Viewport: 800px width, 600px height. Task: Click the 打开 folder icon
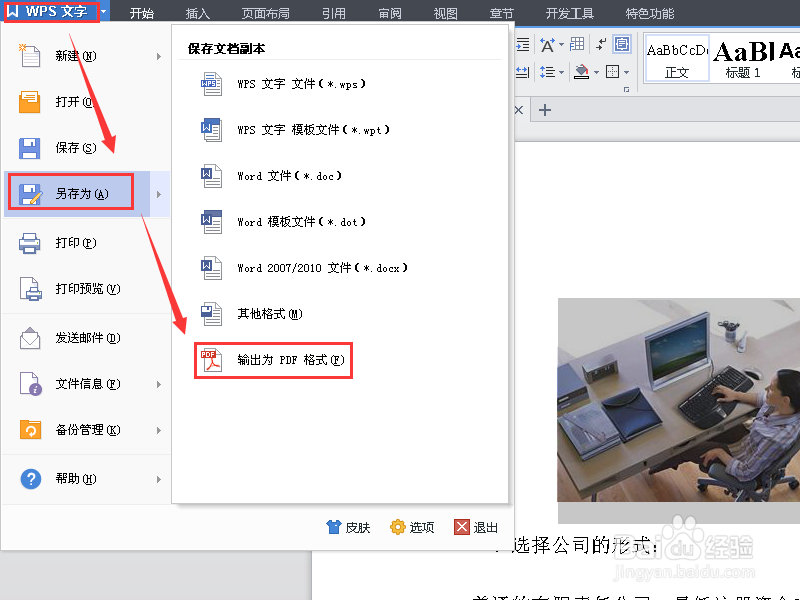30,102
